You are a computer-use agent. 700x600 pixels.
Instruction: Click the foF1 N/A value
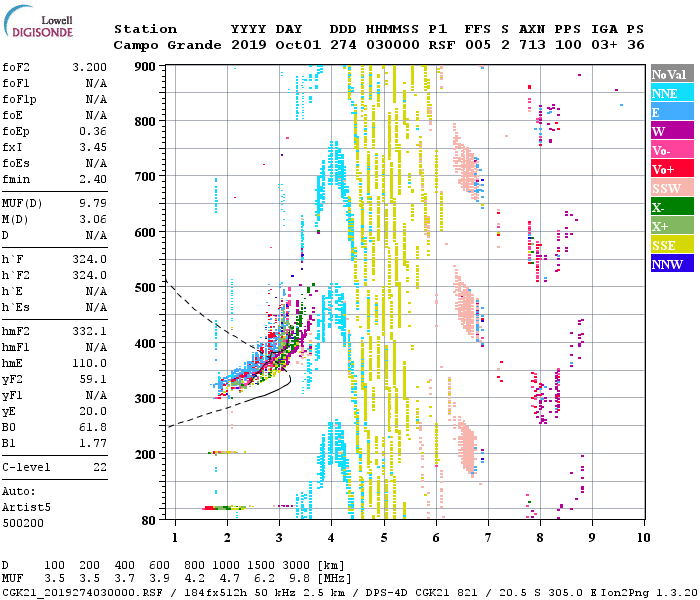96,83
